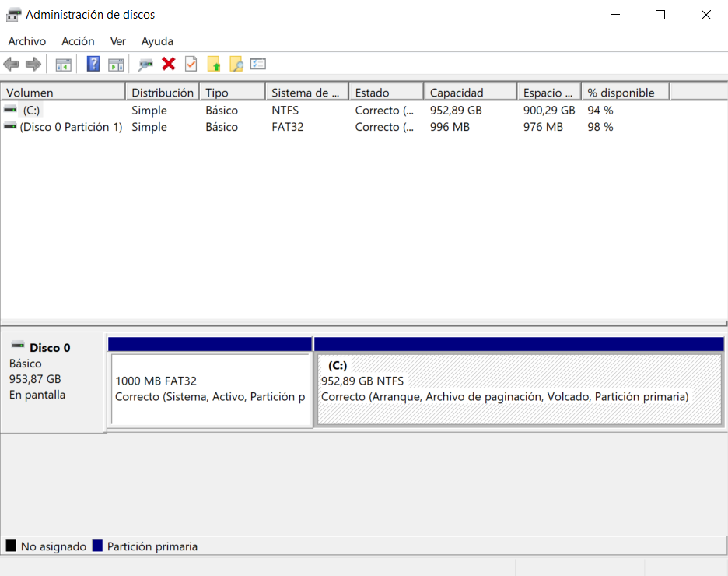Click the 900,29 GB free space cell
The height and width of the screenshot is (576, 728).
[x=549, y=110]
